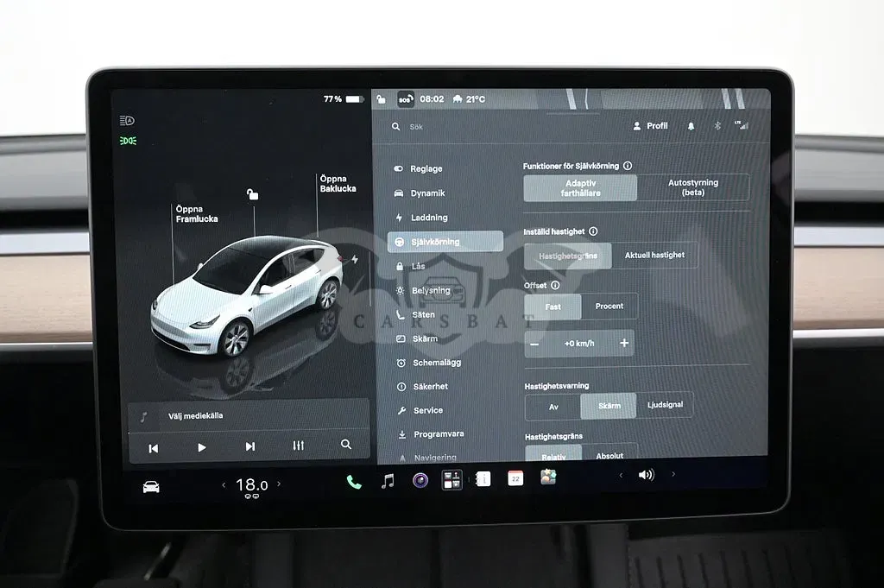This screenshot has width=884, height=588.
Task: Show info for Inställd hastighet
Action: click(x=593, y=231)
